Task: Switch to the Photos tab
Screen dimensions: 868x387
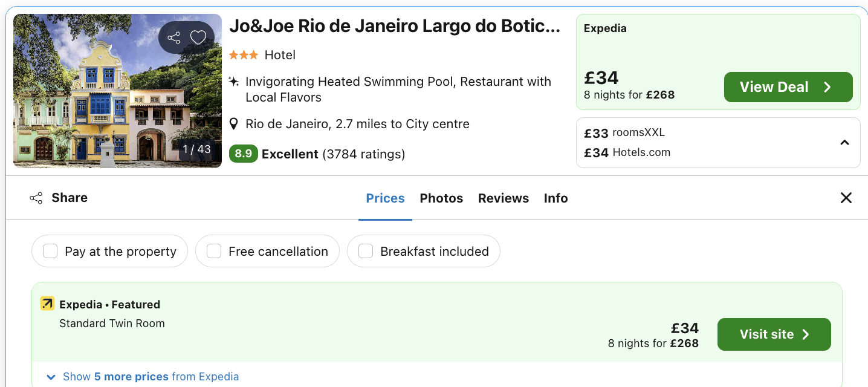Action: [441, 198]
